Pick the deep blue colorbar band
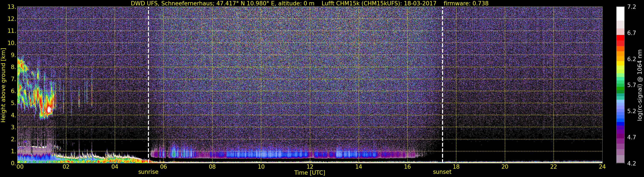The width and height of the screenshot is (644, 177). [620, 123]
